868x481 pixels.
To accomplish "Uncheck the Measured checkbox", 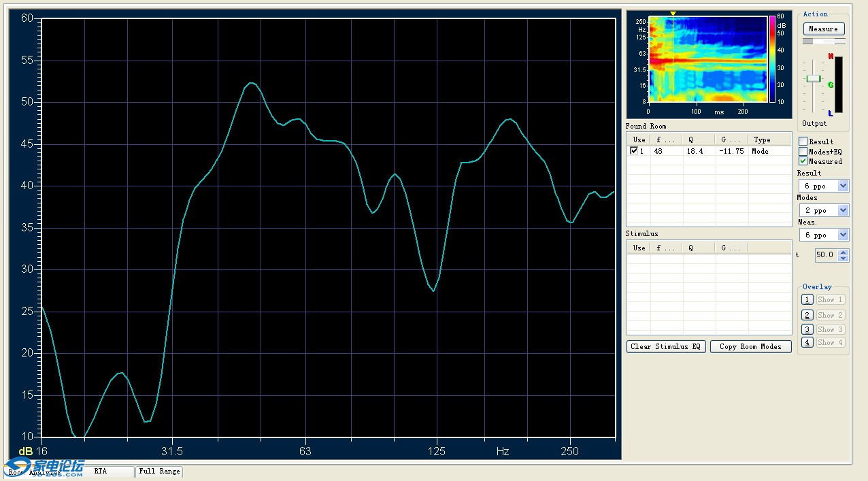I will (803, 161).
